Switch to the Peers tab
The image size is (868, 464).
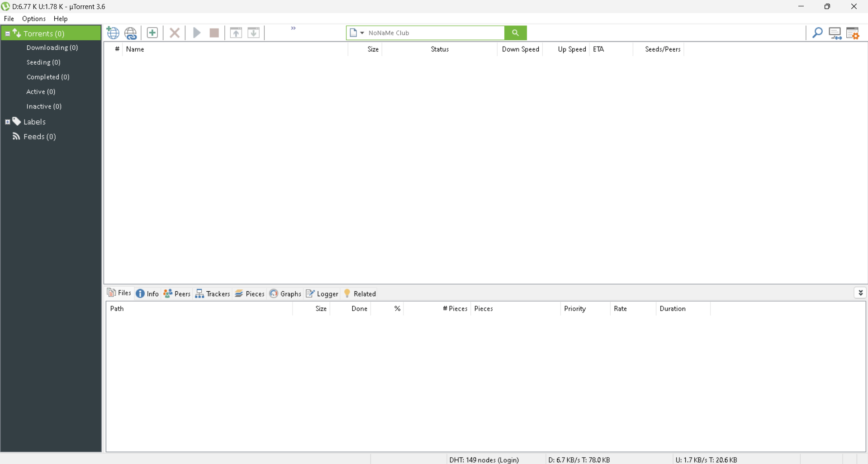(177, 294)
